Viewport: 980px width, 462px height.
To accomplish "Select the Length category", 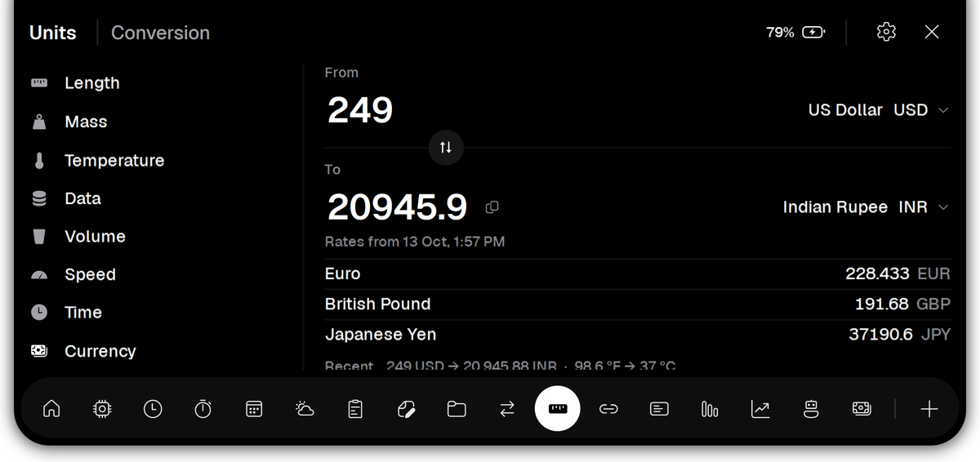I will pyautogui.click(x=75, y=83).
